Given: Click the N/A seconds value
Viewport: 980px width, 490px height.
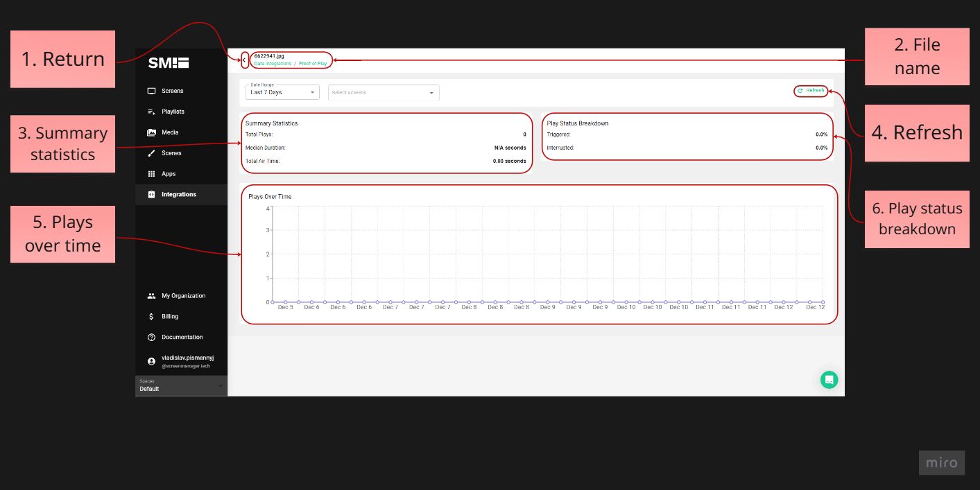Looking at the screenshot, I should [x=510, y=148].
